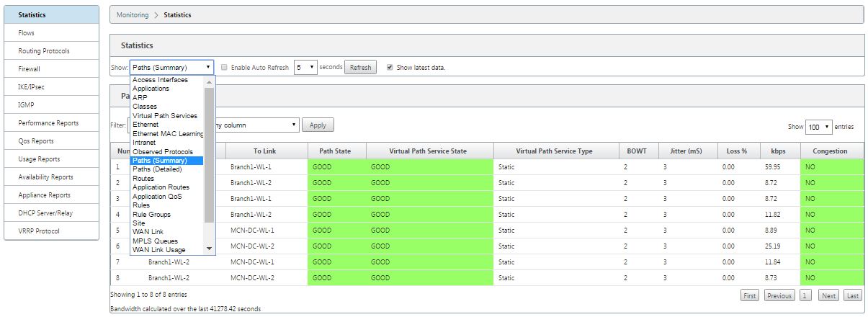This screenshot has width=868, height=317.
Task: Select Rules from dropdown list
Action: pyautogui.click(x=167, y=205)
